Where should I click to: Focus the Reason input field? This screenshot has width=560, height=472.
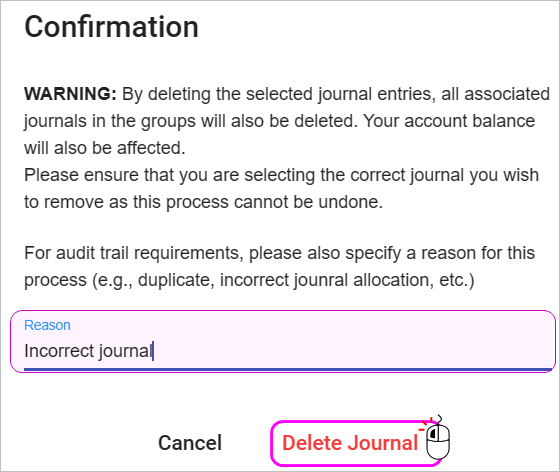[x=283, y=341]
